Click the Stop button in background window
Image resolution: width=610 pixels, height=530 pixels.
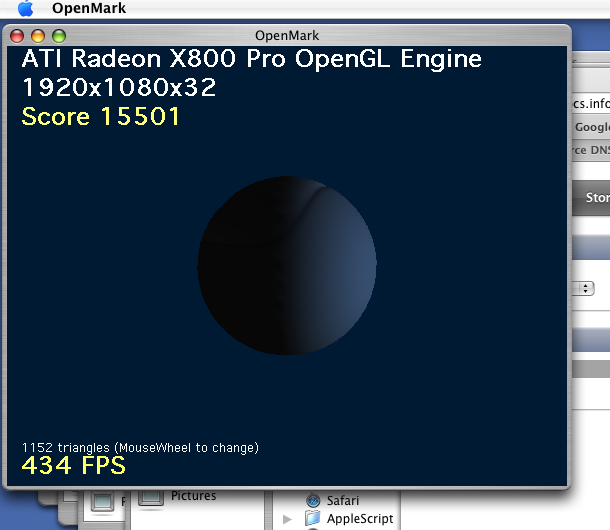[597, 198]
